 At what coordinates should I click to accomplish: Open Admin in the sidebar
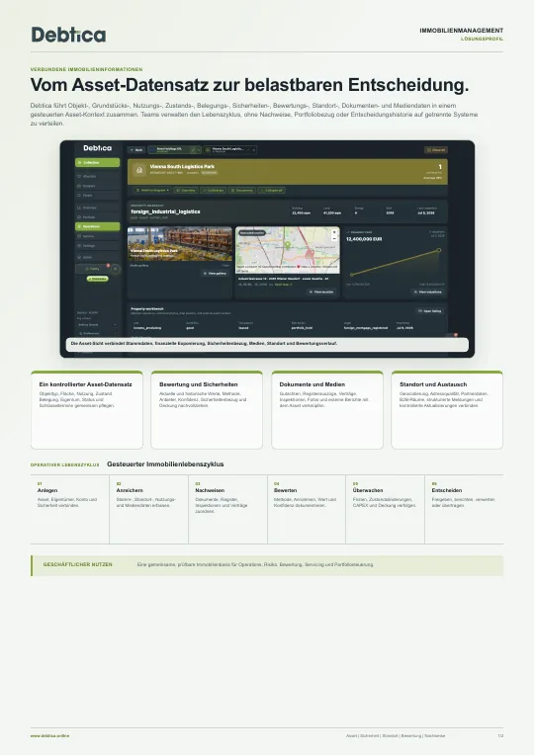[x=98, y=258]
